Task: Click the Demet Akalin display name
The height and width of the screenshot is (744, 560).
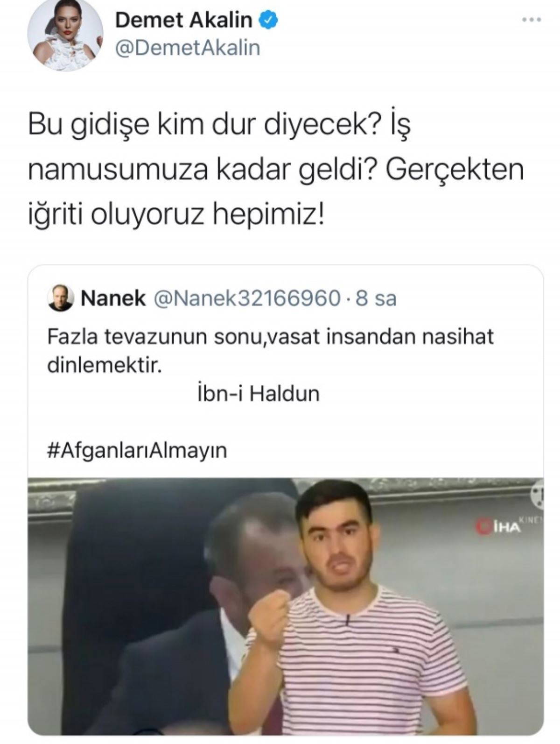Action: tap(183, 20)
